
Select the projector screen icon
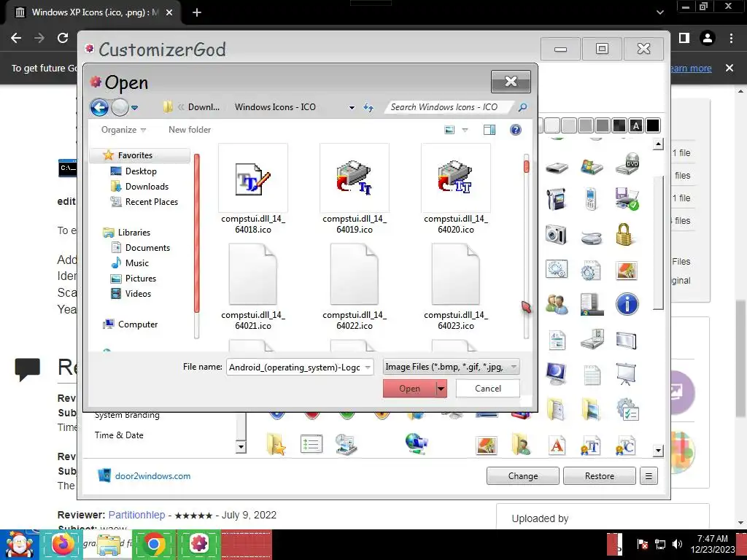pos(626,374)
